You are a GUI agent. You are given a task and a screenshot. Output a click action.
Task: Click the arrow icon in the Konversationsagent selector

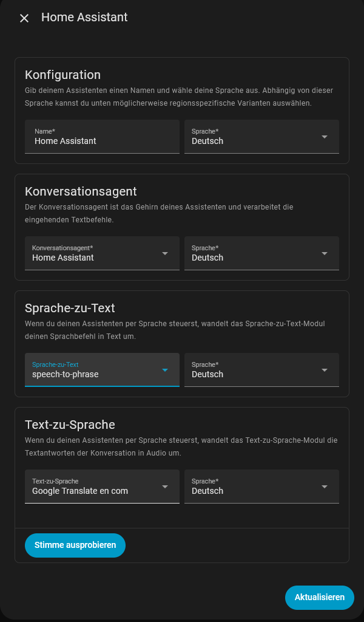[165, 253]
